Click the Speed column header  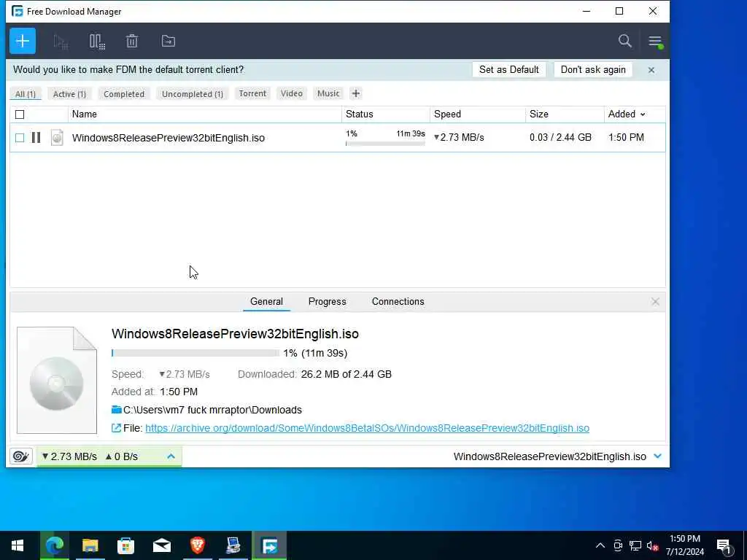point(478,114)
